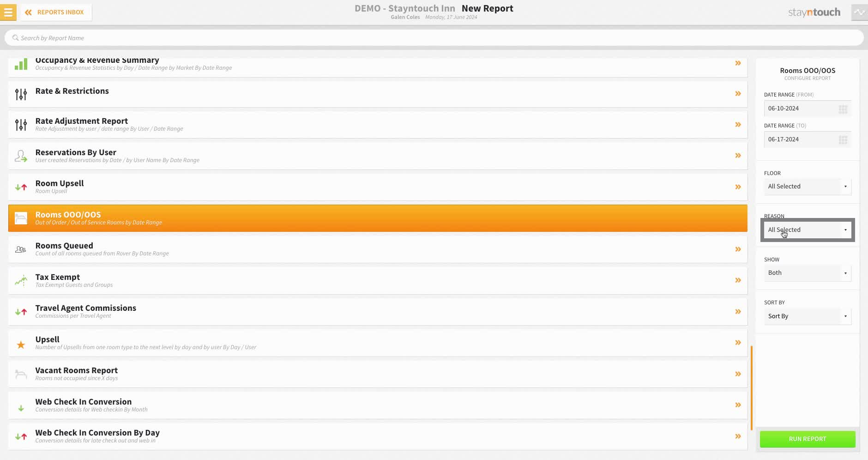Select Tax Exempt title
The image size is (868, 460).
point(58,277)
